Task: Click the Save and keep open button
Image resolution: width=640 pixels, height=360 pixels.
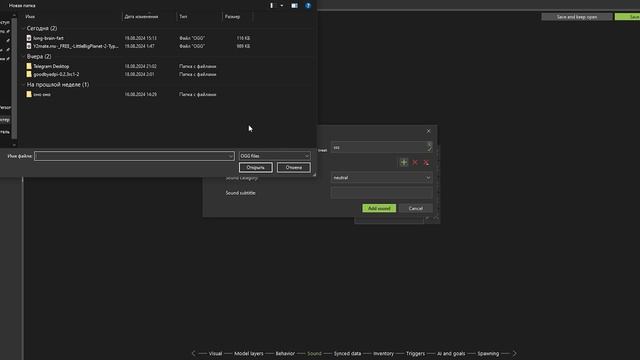Action: pyautogui.click(x=577, y=17)
